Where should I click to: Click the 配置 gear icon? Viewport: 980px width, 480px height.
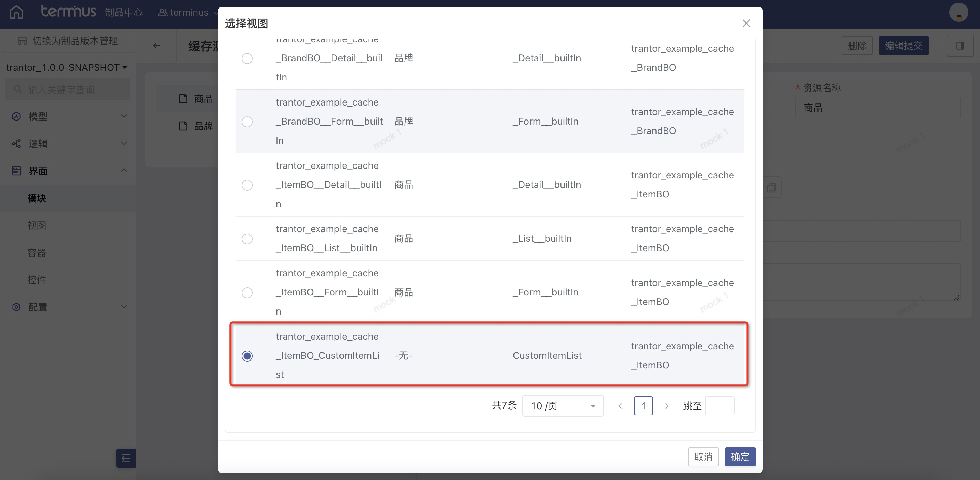point(16,307)
